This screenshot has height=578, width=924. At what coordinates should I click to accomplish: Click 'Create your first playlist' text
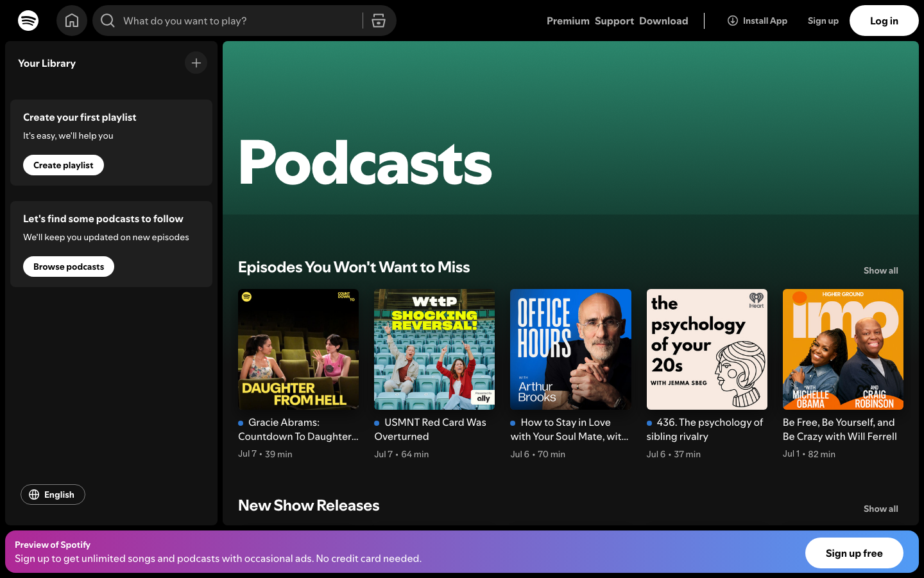(80, 117)
